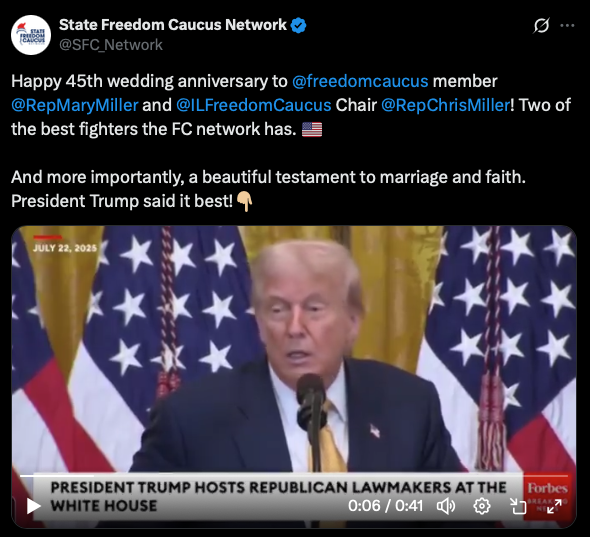Click the 0:06 / 0:41 time display
Image resolution: width=590 pixels, height=537 pixels.
[x=385, y=506]
